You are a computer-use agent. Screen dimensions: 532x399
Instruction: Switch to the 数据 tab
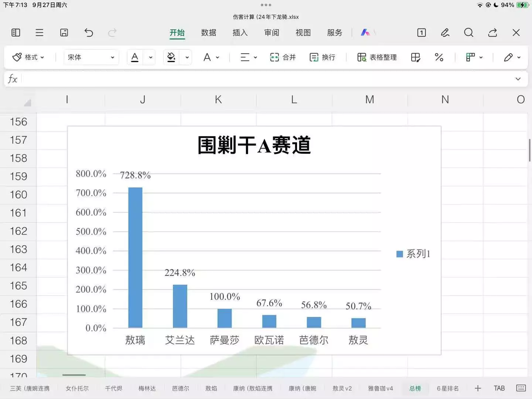point(209,33)
